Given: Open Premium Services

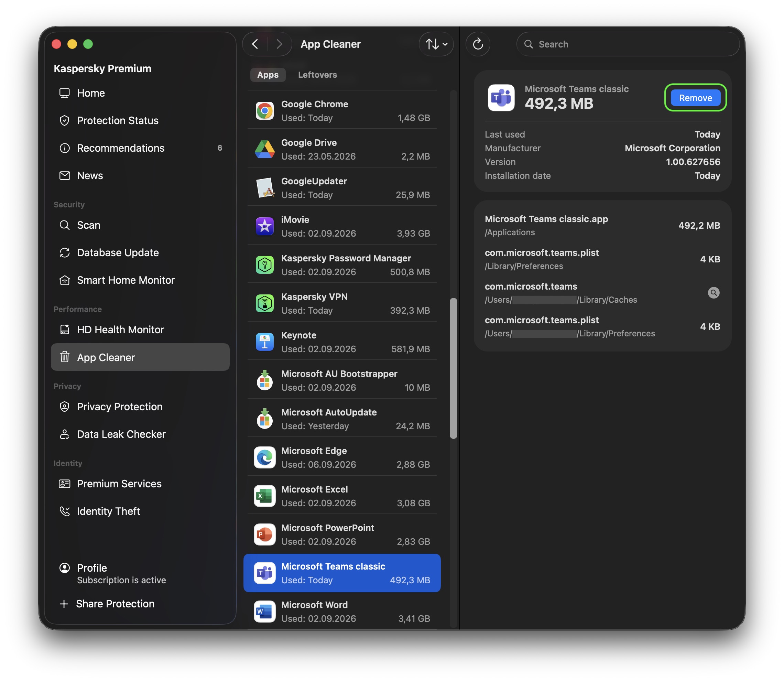Looking at the screenshot, I should [x=140, y=483].
